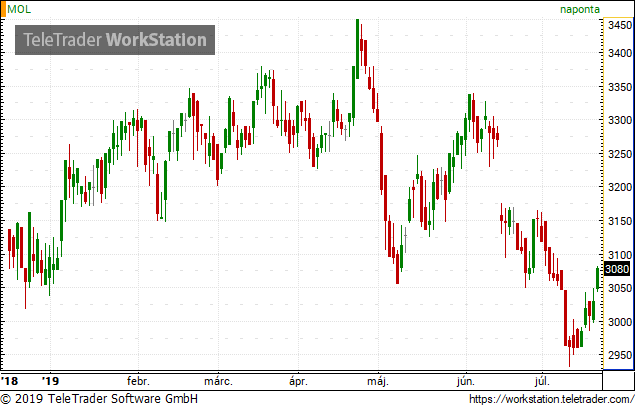This screenshot has height=408, width=635.
Task: Click the naponta interval label
Action: pos(580,9)
